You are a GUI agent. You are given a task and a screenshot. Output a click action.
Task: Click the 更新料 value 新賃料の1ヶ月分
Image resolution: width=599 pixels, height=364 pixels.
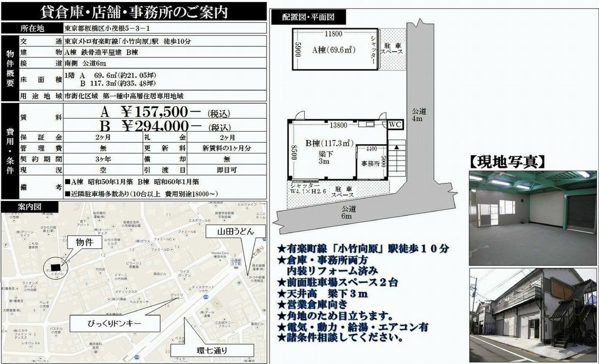tap(227, 148)
